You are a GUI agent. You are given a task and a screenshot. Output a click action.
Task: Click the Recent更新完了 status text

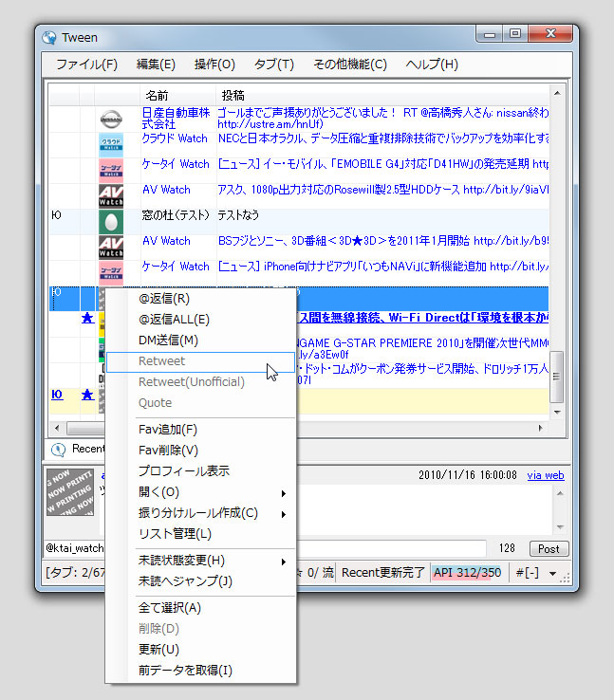382,573
